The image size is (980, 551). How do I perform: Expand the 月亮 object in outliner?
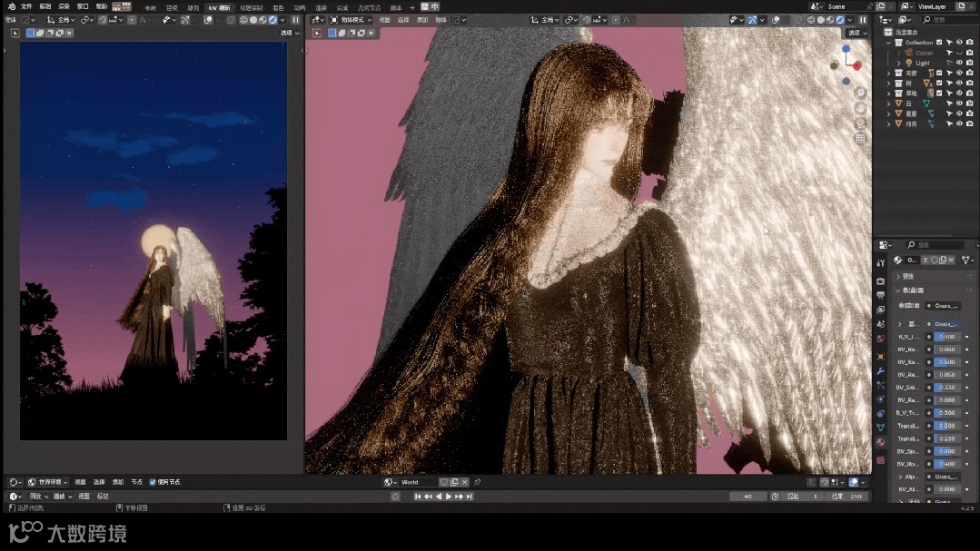coord(889,123)
